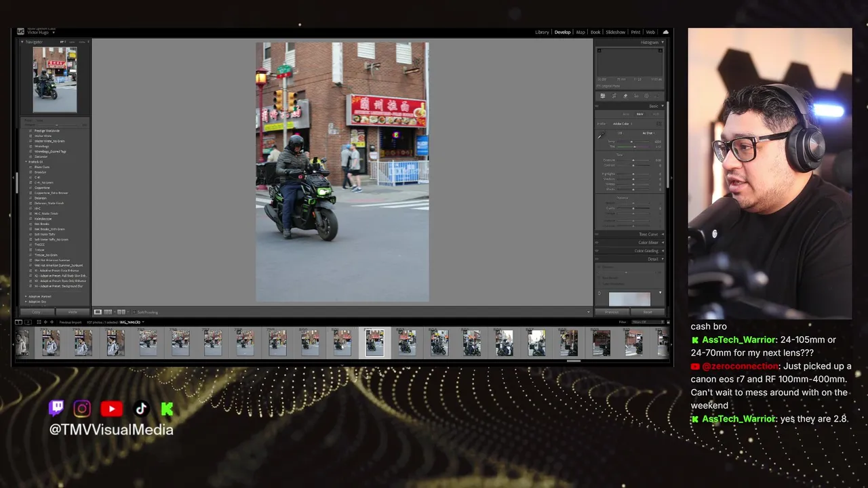Apply the Coppertone_Extra Bronzer preset
This screenshot has height=488, width=868.
click(52, 193)
